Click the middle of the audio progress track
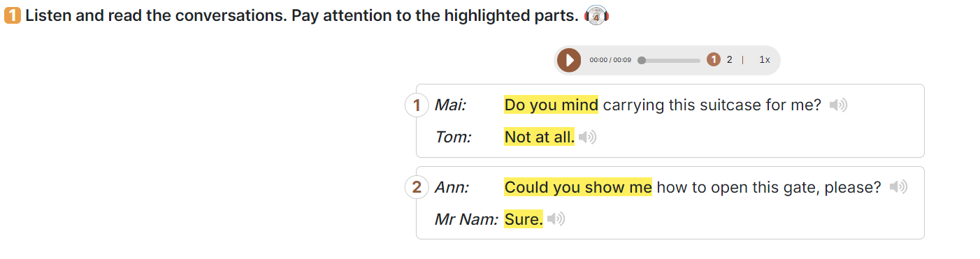 pyautogui.click(x=670, y=60)
